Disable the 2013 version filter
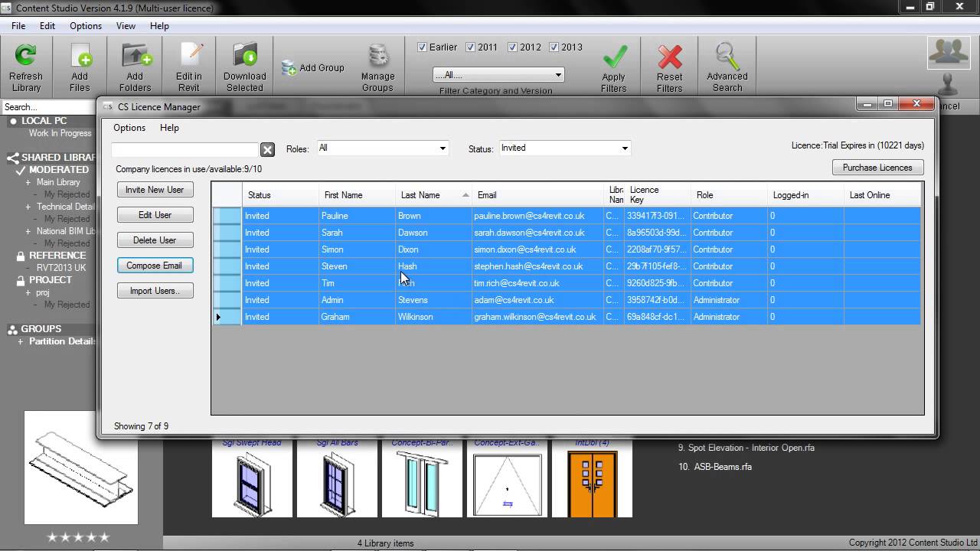Screen dimensions: 980x551 click(x=554, y=47)
